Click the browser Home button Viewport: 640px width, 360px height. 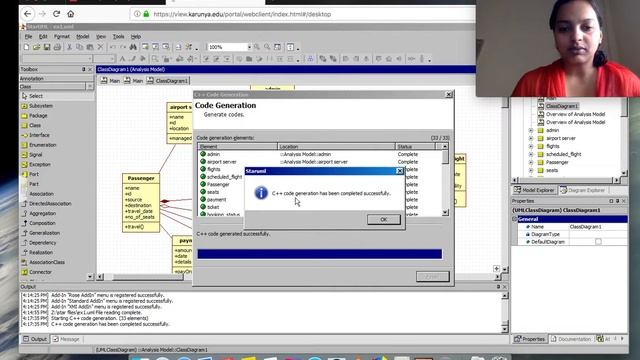(x=71, y=14)
